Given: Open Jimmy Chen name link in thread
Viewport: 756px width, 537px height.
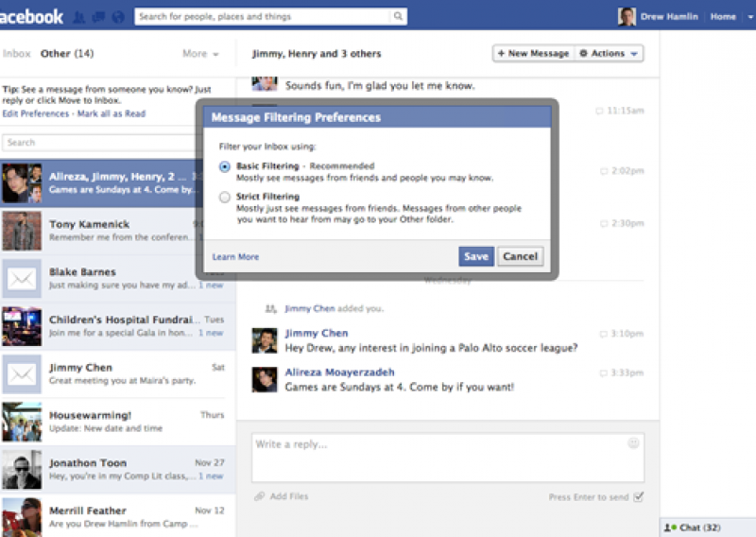Looking at the screenshot, I should (x=317, y=333).
